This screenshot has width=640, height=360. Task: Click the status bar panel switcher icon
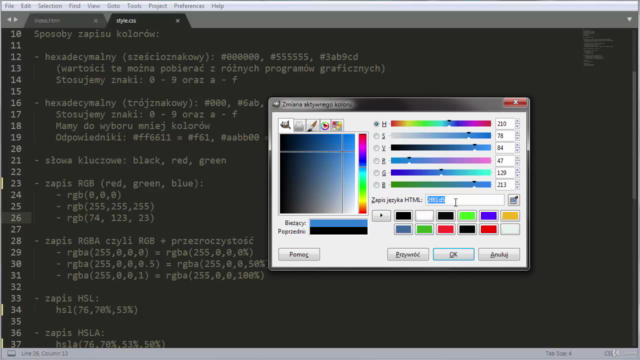pyautogui.click(x=11, y=353)
